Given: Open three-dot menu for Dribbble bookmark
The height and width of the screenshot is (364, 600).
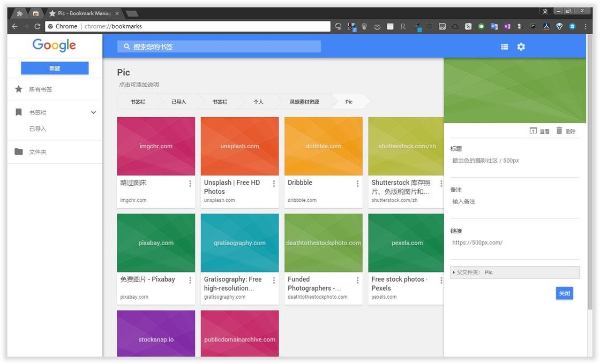Looking at the screenshot, I should (357, 184).
